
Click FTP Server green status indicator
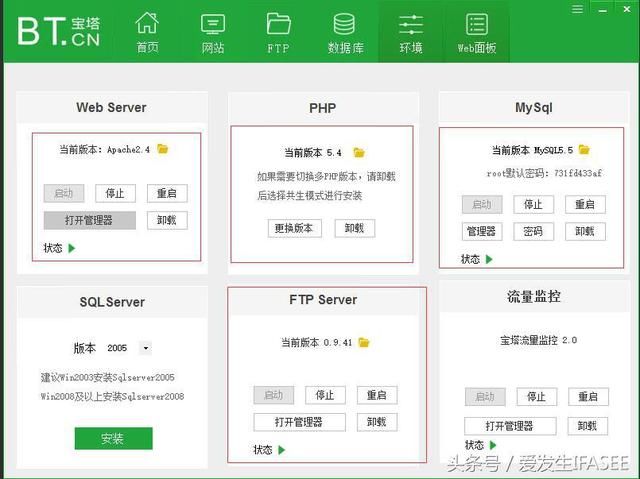click(x=281, y=450)
